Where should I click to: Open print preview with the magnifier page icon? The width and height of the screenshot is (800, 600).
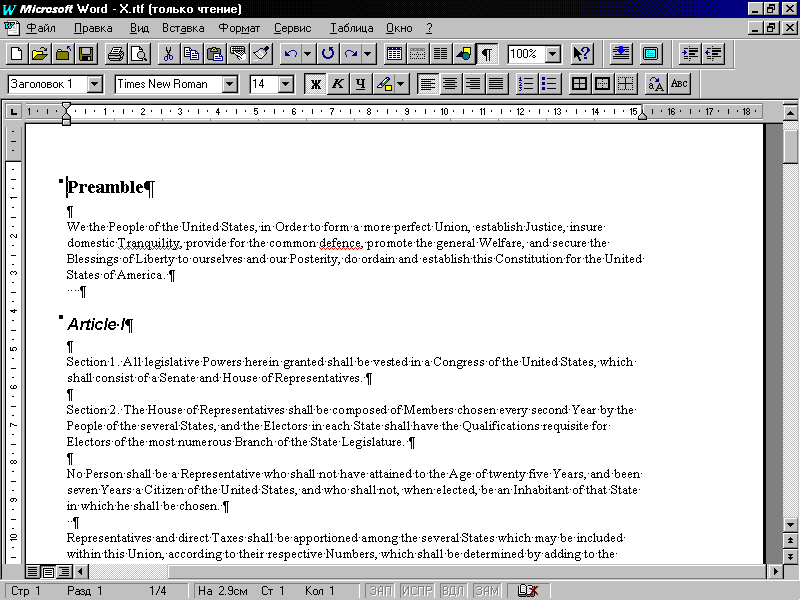click(x=139, y=54)
